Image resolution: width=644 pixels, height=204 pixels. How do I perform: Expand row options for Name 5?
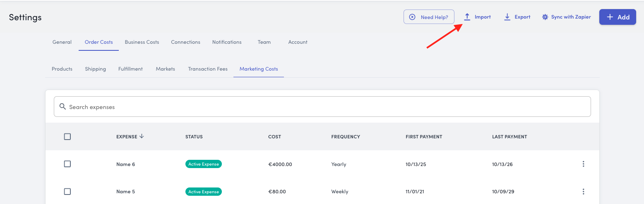click(583, 191)
